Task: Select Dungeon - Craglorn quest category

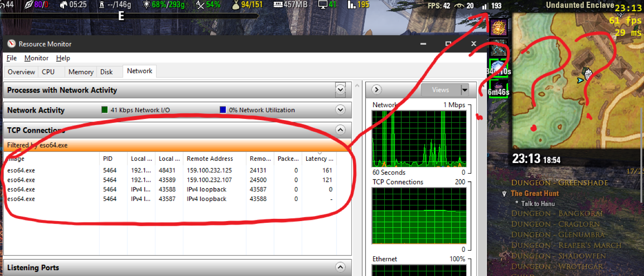Action: pos(556,224)
